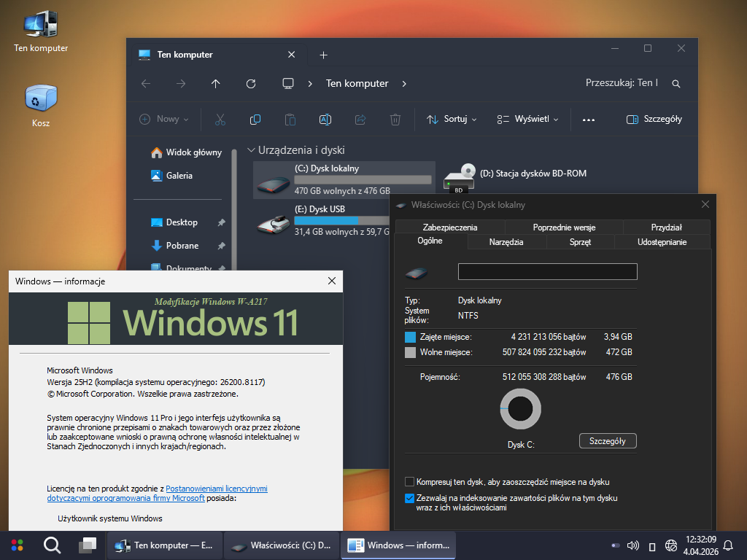747x560 pixels.
Task: Click the Copy icon in Explorer toolbar
Action: 255,119
